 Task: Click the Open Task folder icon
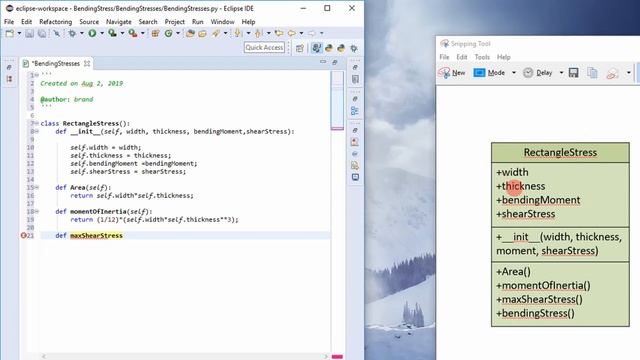(x=202, y=33)
